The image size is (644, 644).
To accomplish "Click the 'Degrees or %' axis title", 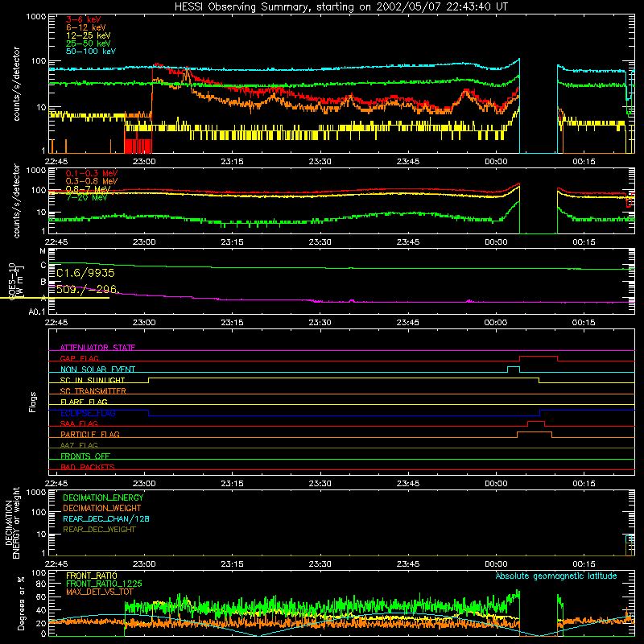I will tap(21, 603).
